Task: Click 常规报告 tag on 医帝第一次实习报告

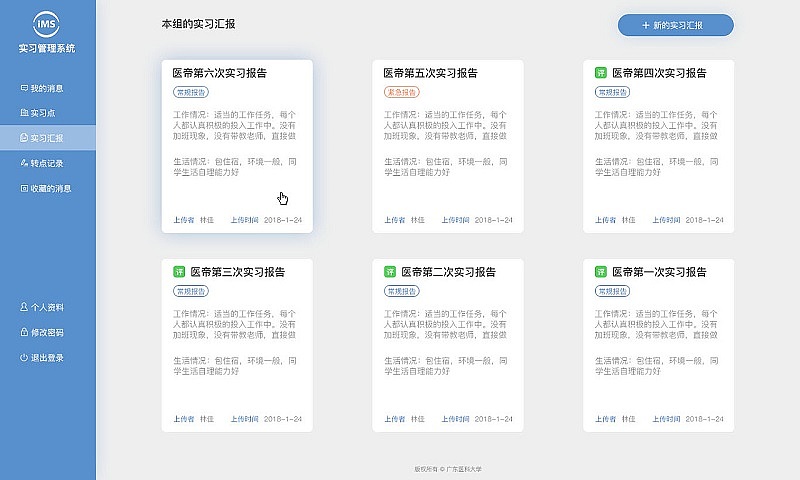Action: click(612, 291)
